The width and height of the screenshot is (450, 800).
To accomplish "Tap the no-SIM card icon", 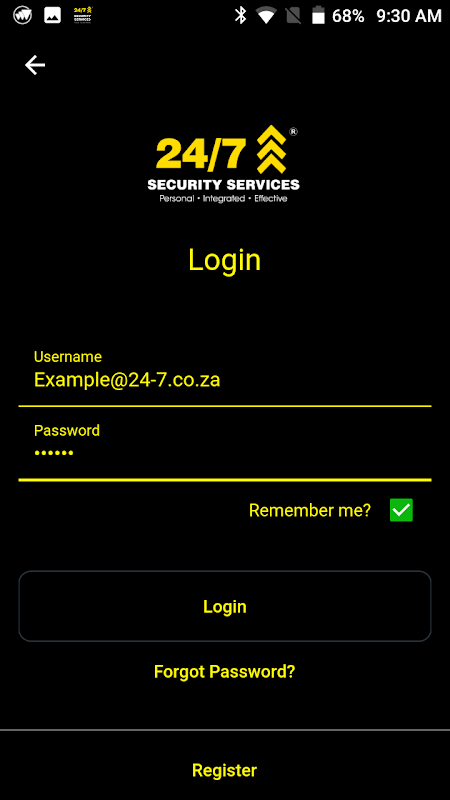I will pos(293,15).
